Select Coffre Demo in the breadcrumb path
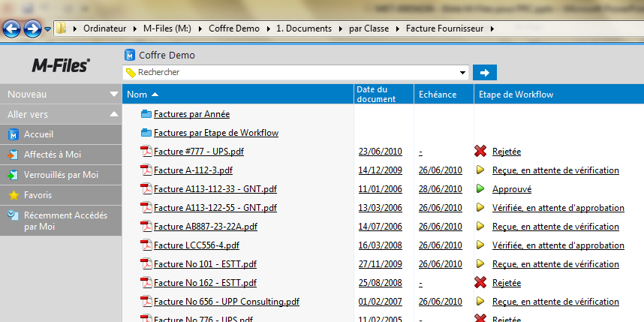The height and width of the screenshot is (322, 644). 234,29
